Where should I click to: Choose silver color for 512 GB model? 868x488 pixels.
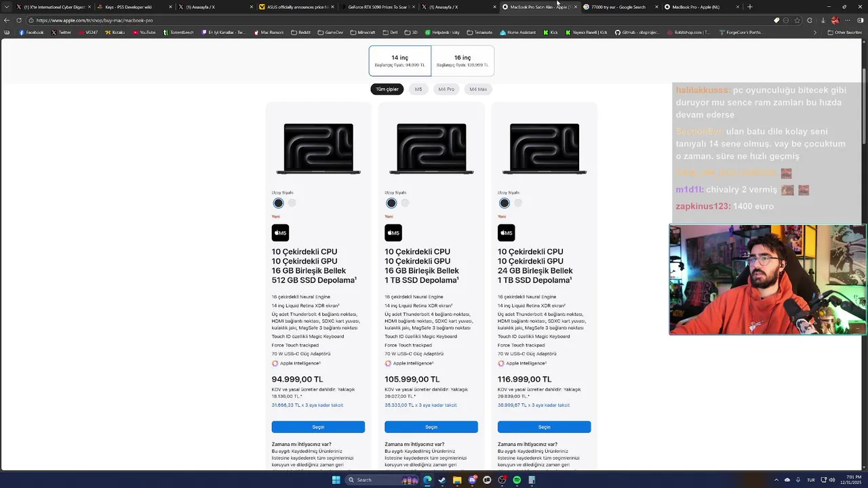click(292, 203)
